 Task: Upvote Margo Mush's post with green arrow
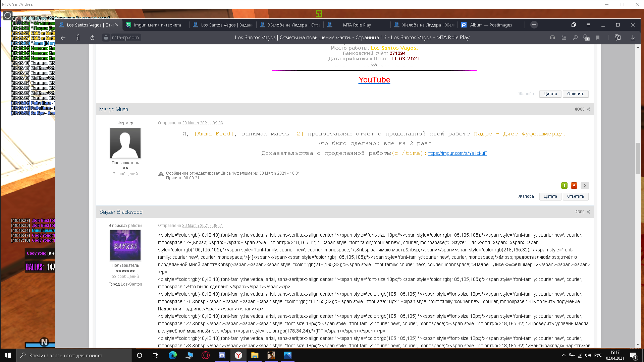(x=564, y=185)
